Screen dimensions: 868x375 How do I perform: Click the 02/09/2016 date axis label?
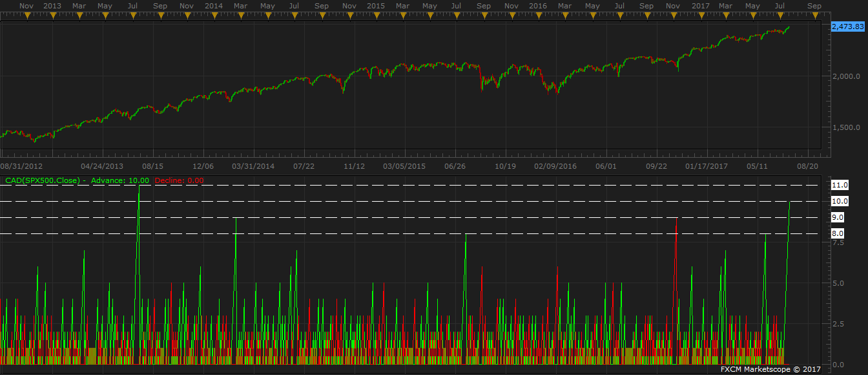pyautogui.click(x=555, y=166)
